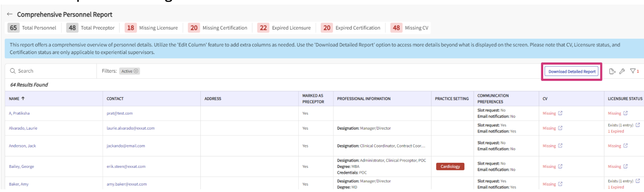Viewport: 644px width, 192px height.
Task: Open missing CV link icon for Bailey, George
Action: click(560, 167)
